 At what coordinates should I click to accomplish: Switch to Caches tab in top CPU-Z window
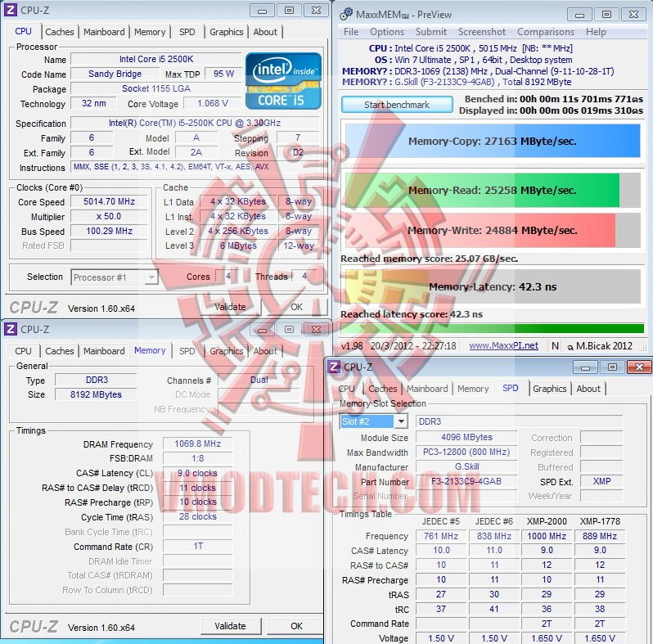pyautogui.click(x=59, y=32)
